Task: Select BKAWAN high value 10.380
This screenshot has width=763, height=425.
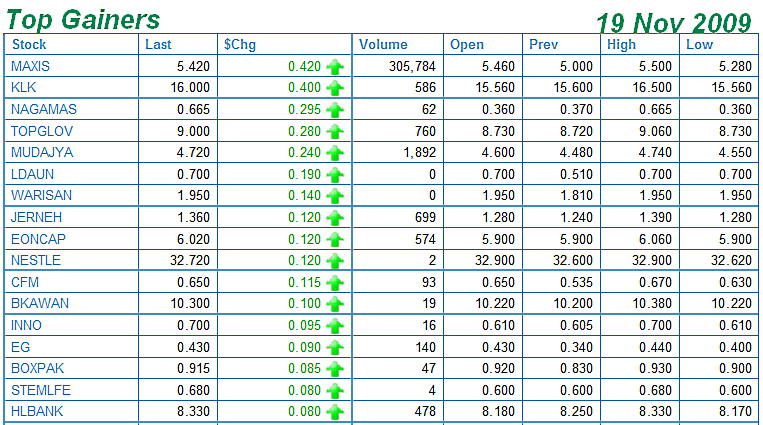Action: (x=652, y=303)
